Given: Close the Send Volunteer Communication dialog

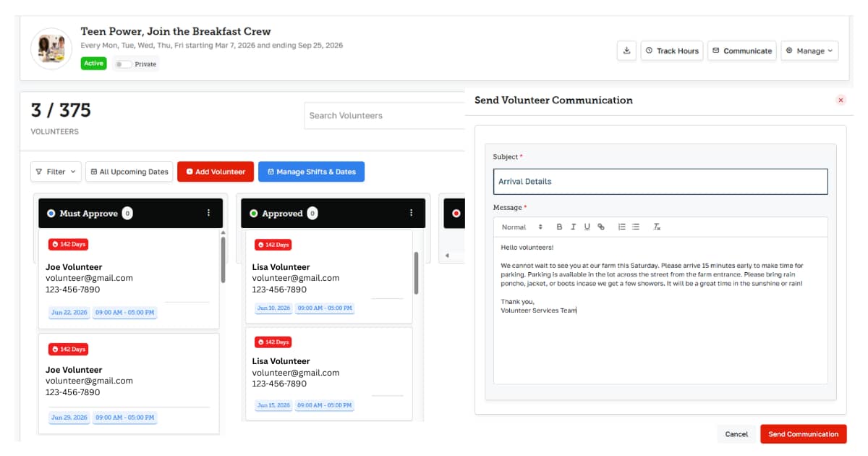Looking at the screenshot, I should 841,100.
